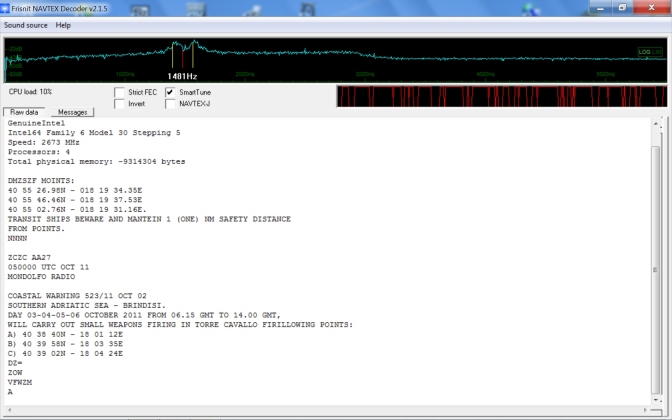
Task: Switch spectrum scale to LIN
Action: pos(657,52)
